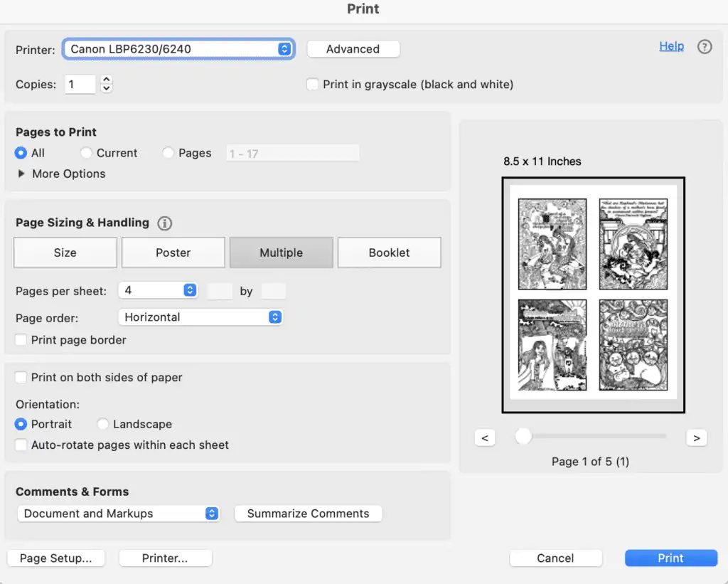Expand More Options disclosure triangle
The image size is (728, 584).
pos(21,174)
